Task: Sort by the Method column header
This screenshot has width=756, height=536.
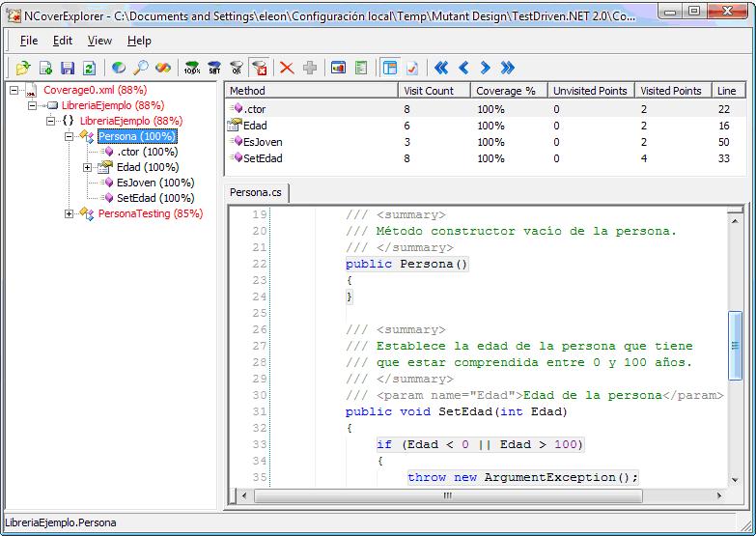Action: click(x=312, y=91)
